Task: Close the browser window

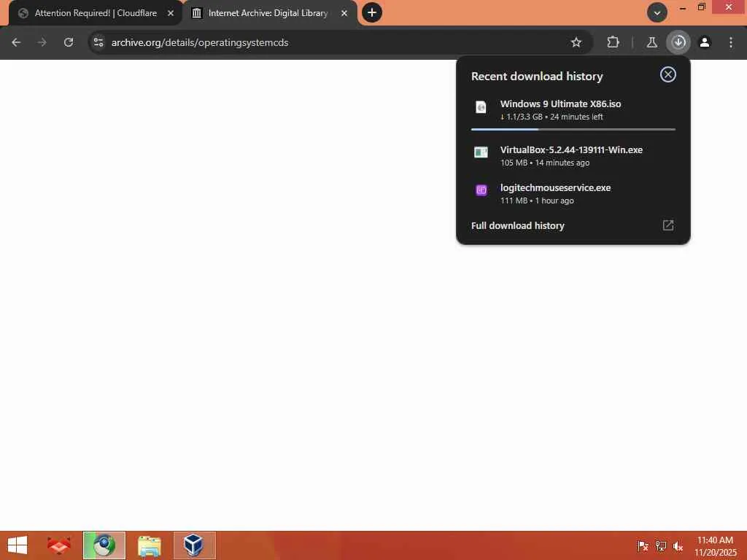Action: [x=729, y=7]
